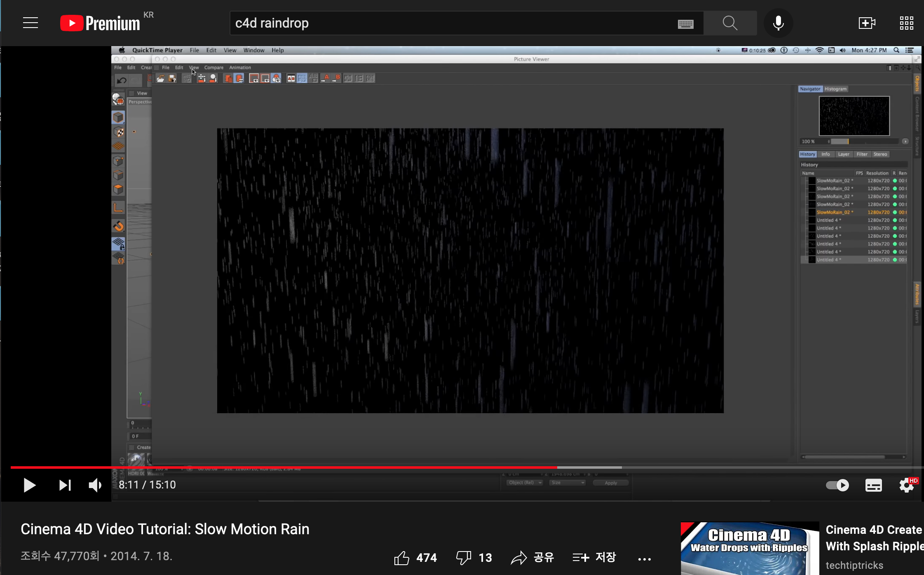Start voice search with the microphone

778,23
